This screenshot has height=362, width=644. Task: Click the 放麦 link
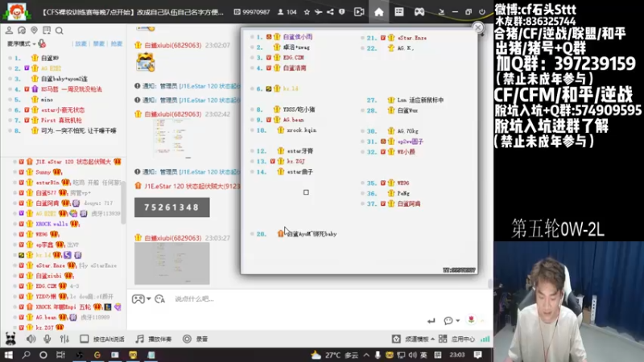(81, 43)
